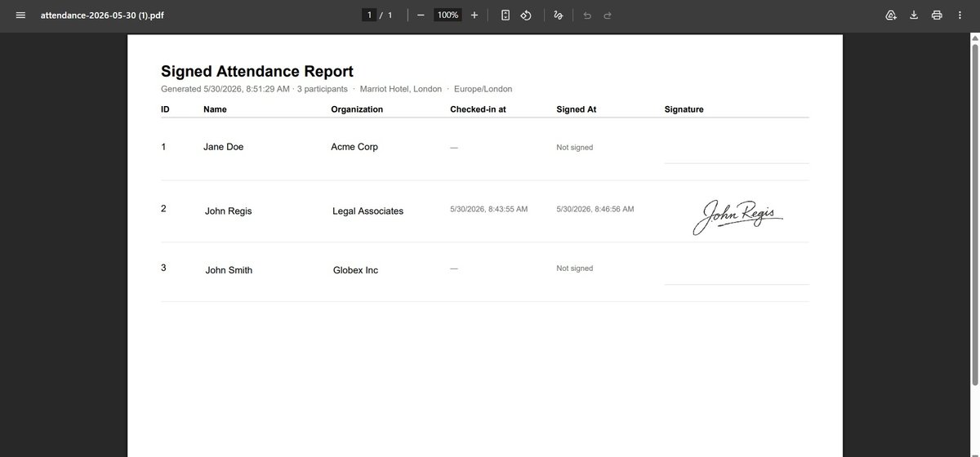
Task: Click the undo arrow icon
Action: [586, 16]
